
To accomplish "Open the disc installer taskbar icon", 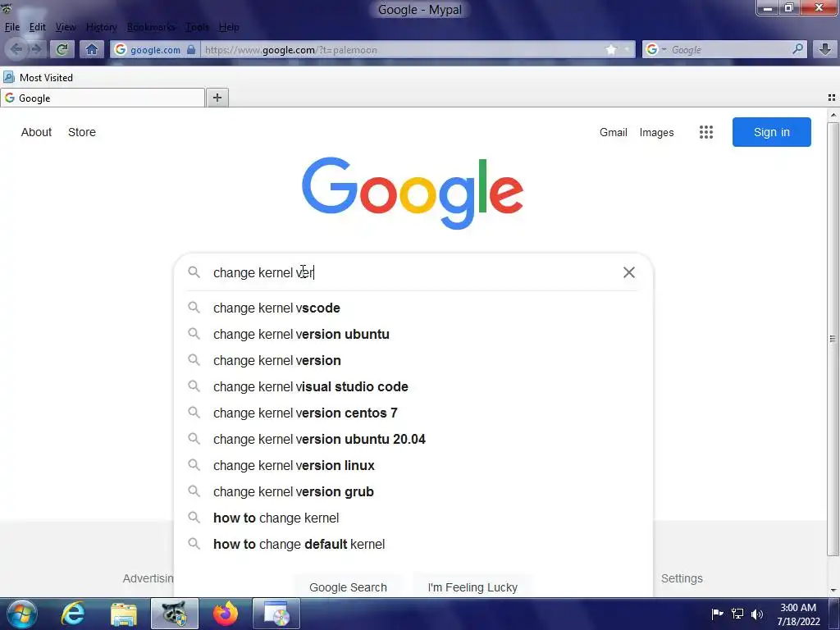I will 276,614.
